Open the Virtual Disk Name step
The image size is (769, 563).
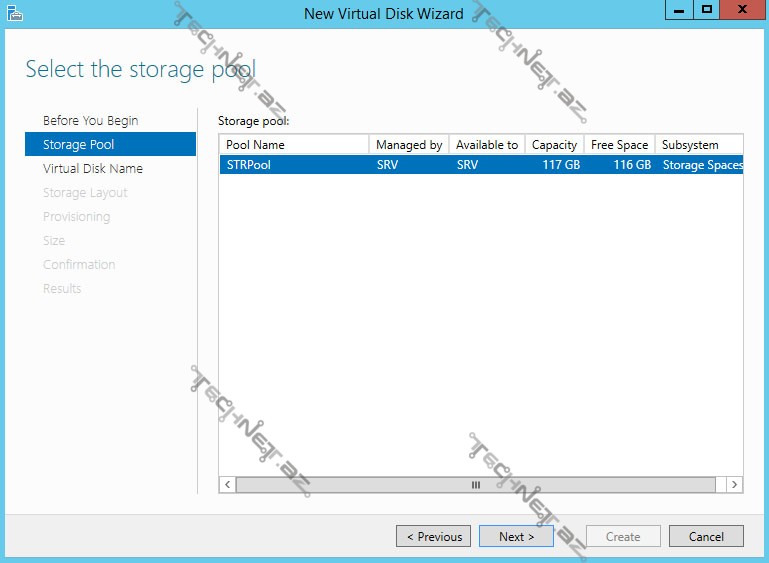point(92,169)
